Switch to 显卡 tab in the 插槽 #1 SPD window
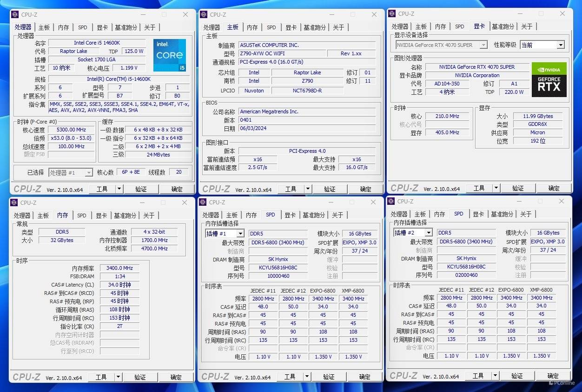This screenshot has width=582, height=392. [290, 215]
